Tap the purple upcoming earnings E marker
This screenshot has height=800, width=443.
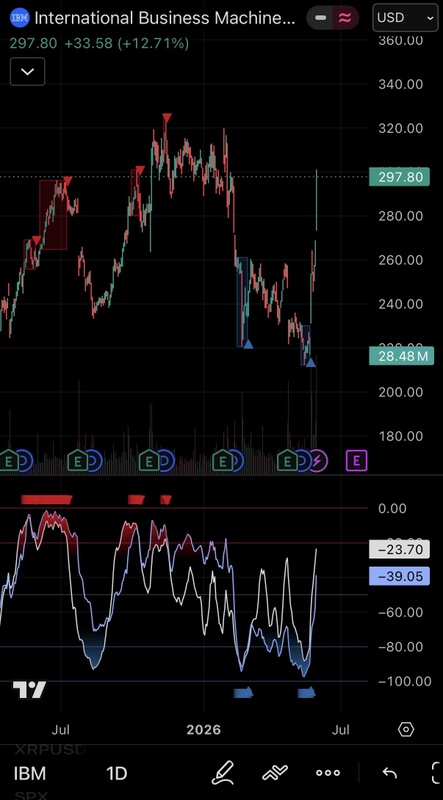click(x=356, y=461)
